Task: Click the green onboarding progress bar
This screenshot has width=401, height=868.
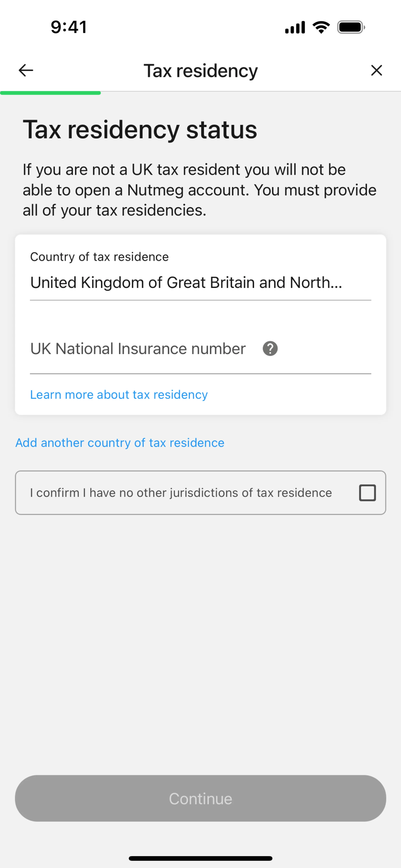Action: click(x=50, y=93)
